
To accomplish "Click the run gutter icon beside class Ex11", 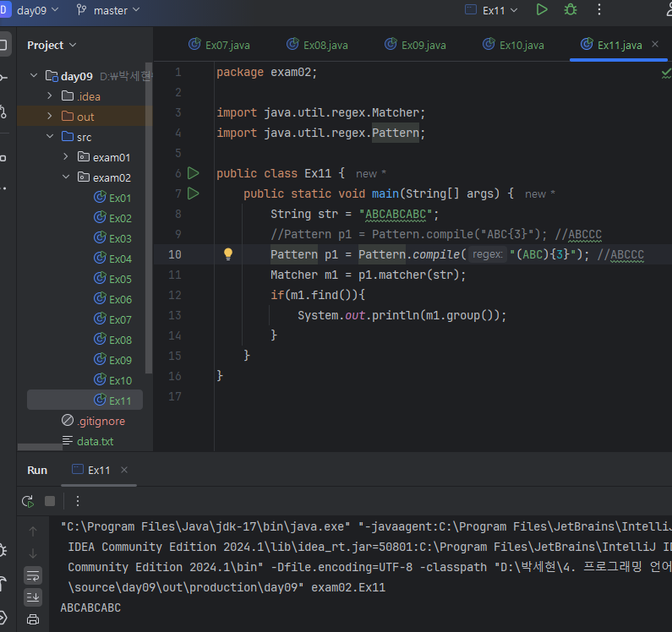I will (194, 173).
